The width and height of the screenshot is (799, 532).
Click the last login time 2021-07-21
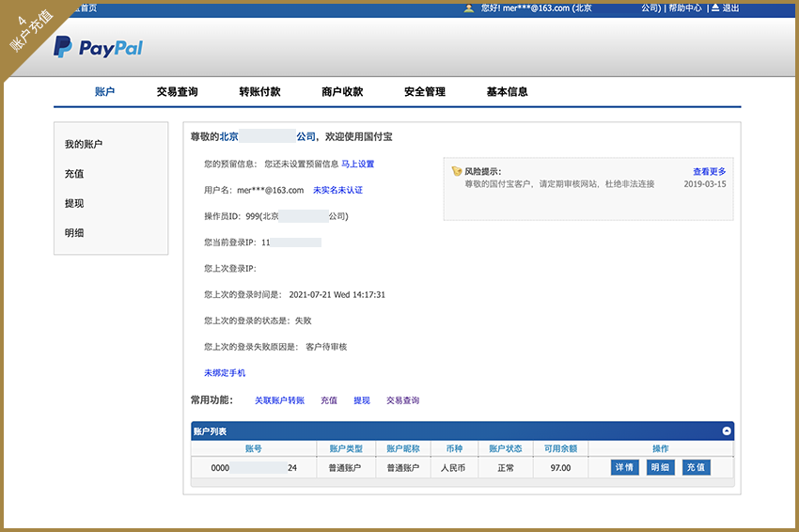click(337, 294)
